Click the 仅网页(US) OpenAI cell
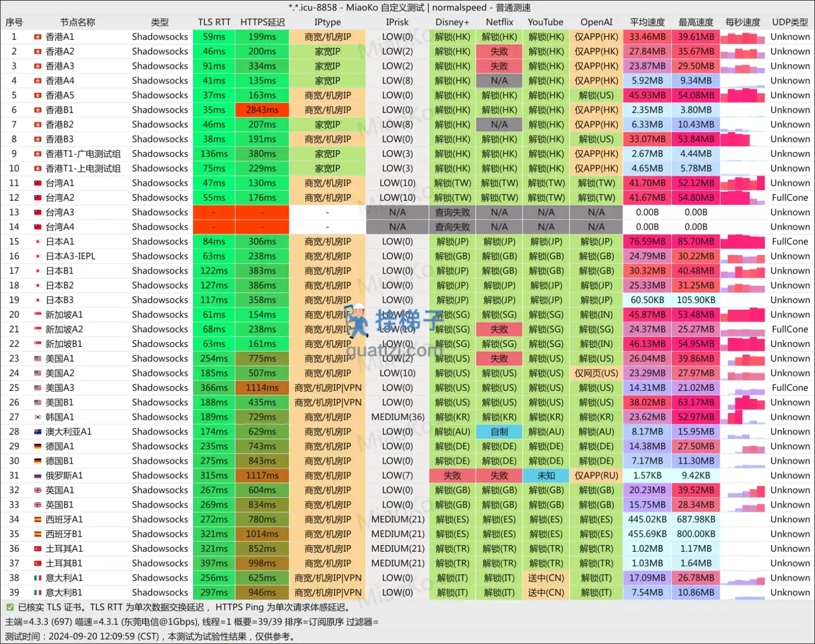 coord(596,373)
